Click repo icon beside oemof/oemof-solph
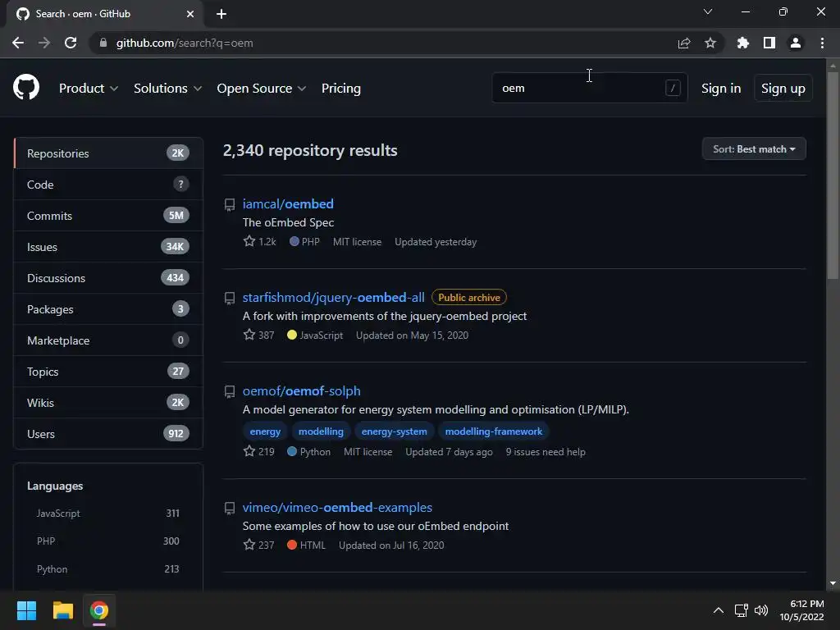The height and width of the screenshot is (630, 840). (230, 392)
